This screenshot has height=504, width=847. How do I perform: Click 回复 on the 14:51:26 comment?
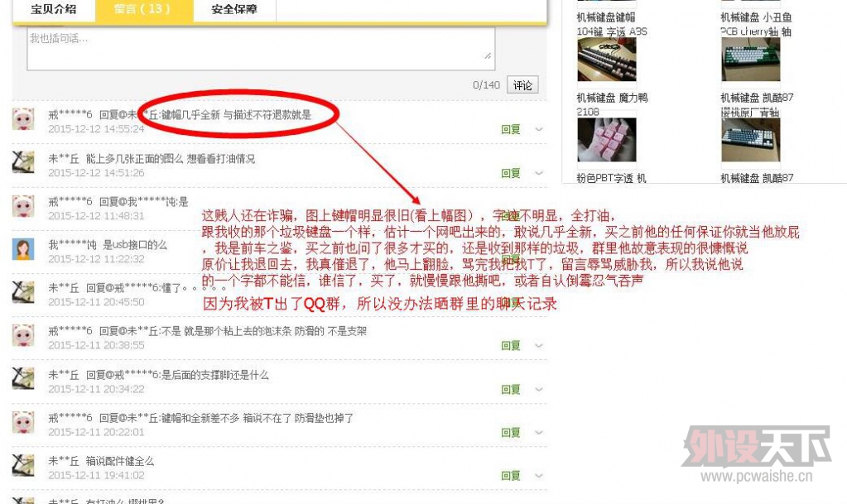(511, 173)
